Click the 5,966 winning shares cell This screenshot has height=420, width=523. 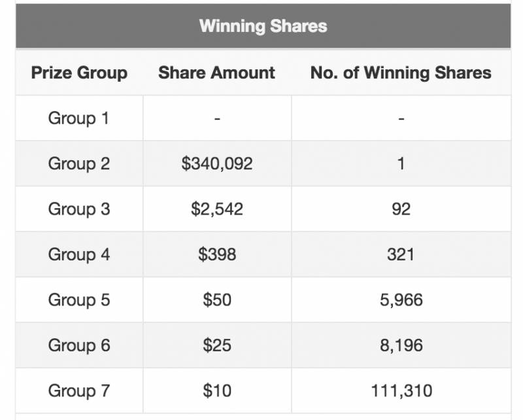(x=401, y=300)
